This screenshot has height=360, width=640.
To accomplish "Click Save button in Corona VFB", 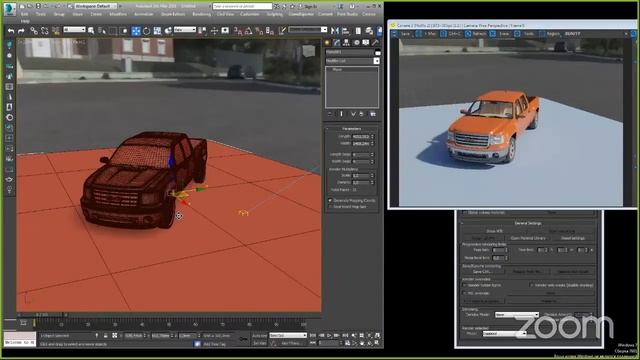I will coord(402,34).
